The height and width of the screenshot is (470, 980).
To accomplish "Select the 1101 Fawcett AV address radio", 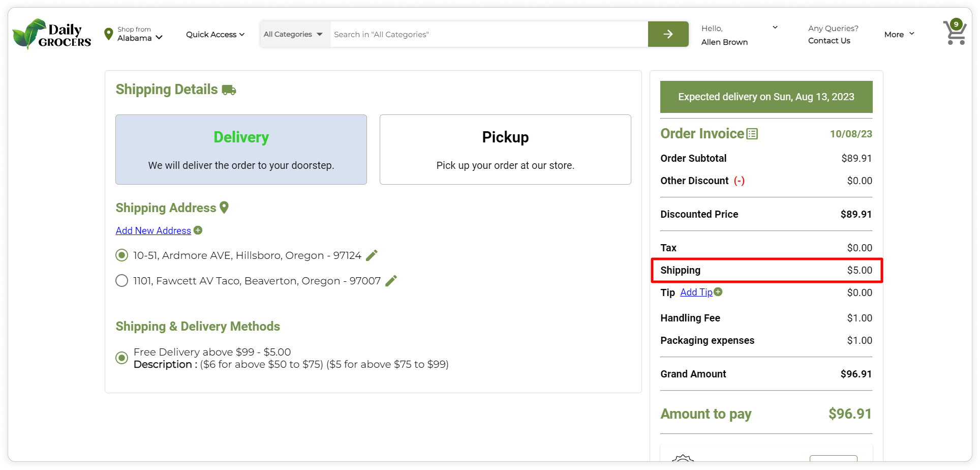I will pos(121,281).
